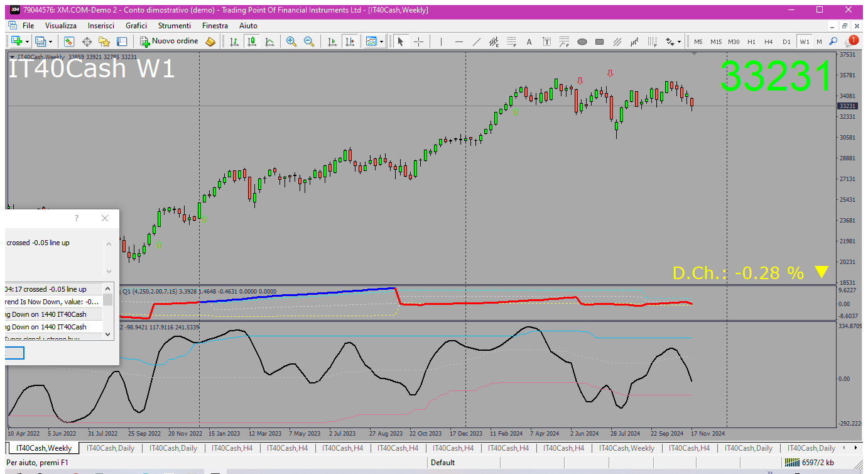Select alert row '04:17 crossed -0.05 line up'
868x474 pixels.
(x=54, y=289)
